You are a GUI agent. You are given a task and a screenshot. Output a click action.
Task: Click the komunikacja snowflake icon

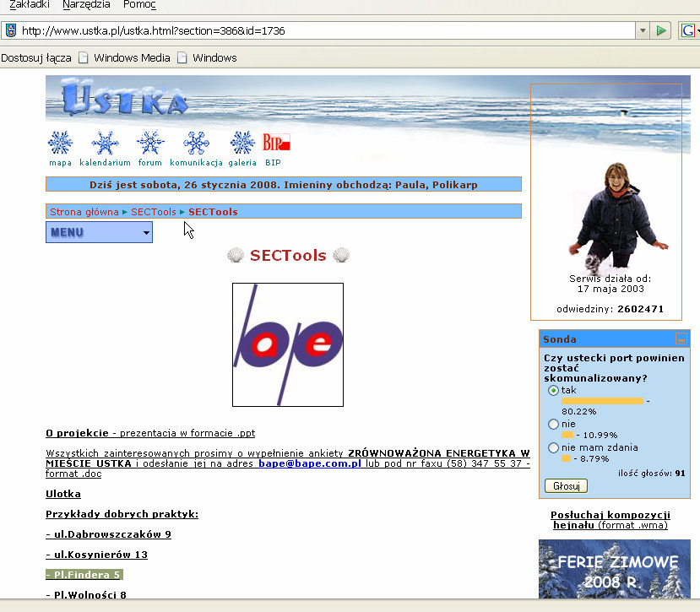(197, 143)
